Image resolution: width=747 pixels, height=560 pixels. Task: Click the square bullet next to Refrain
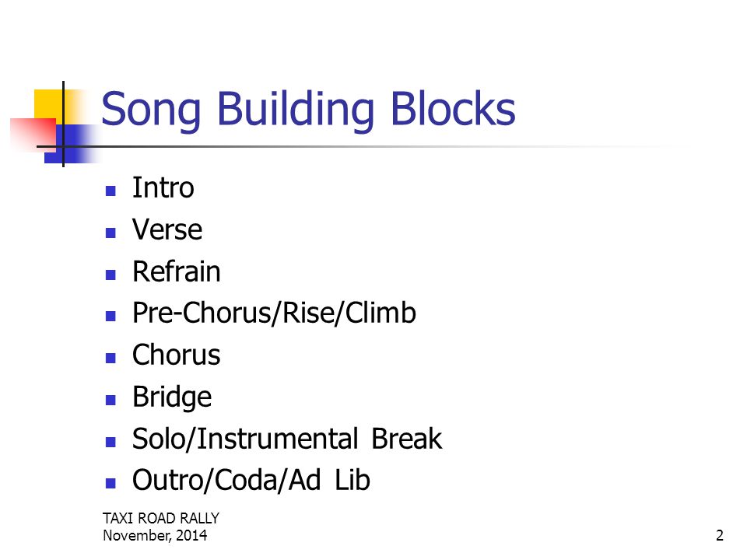point(110,275)
